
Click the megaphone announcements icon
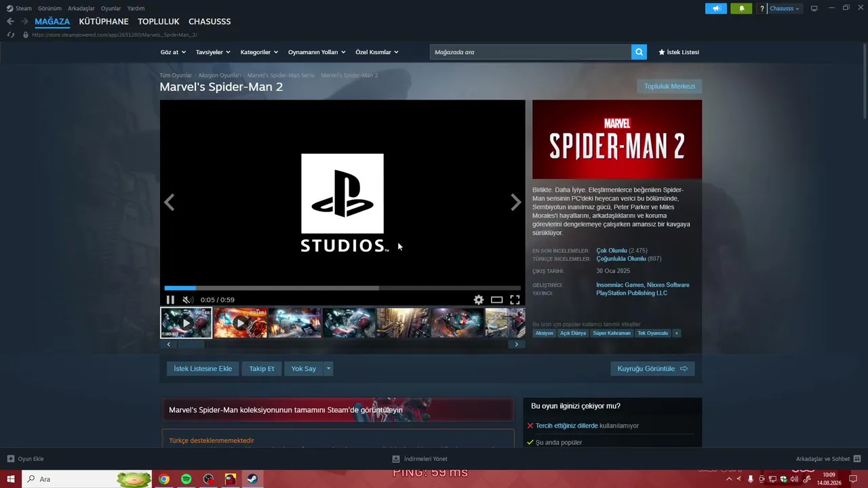716,9
